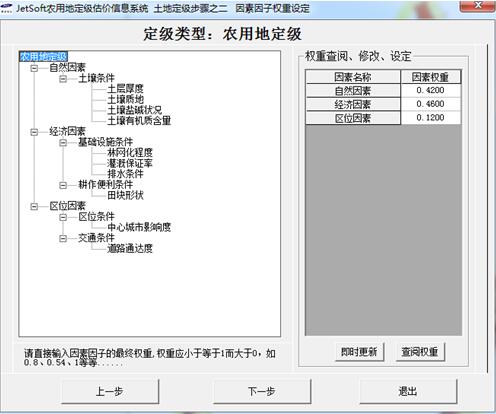Select 区位条件 tree item

96,217
